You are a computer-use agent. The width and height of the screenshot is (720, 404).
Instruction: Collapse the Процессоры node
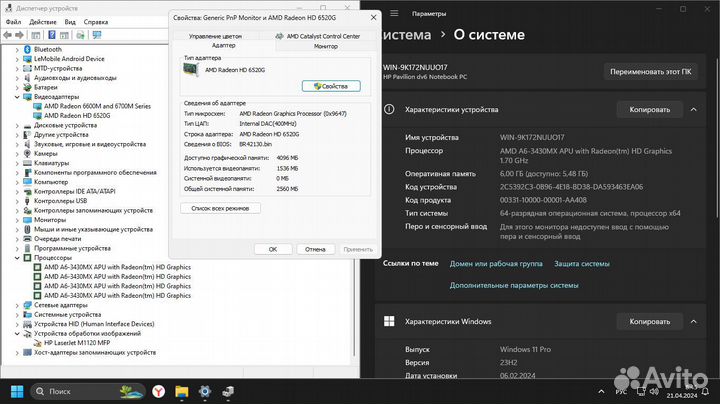click(x=17, y=258)
